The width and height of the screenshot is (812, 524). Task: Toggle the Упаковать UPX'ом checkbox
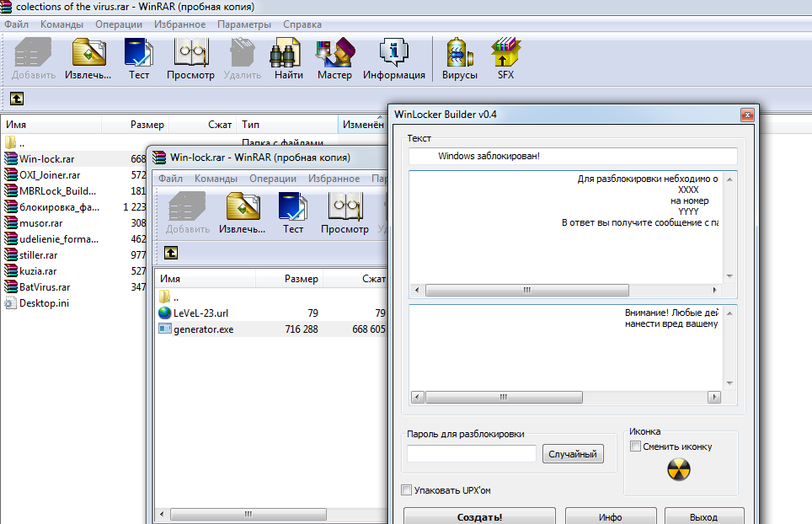pyautogui.click(x=407, y=489)
